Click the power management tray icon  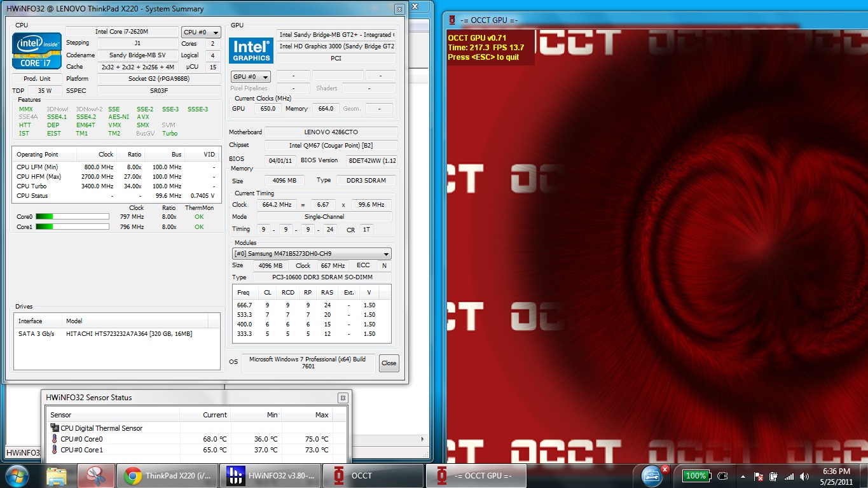coord(774,476)
